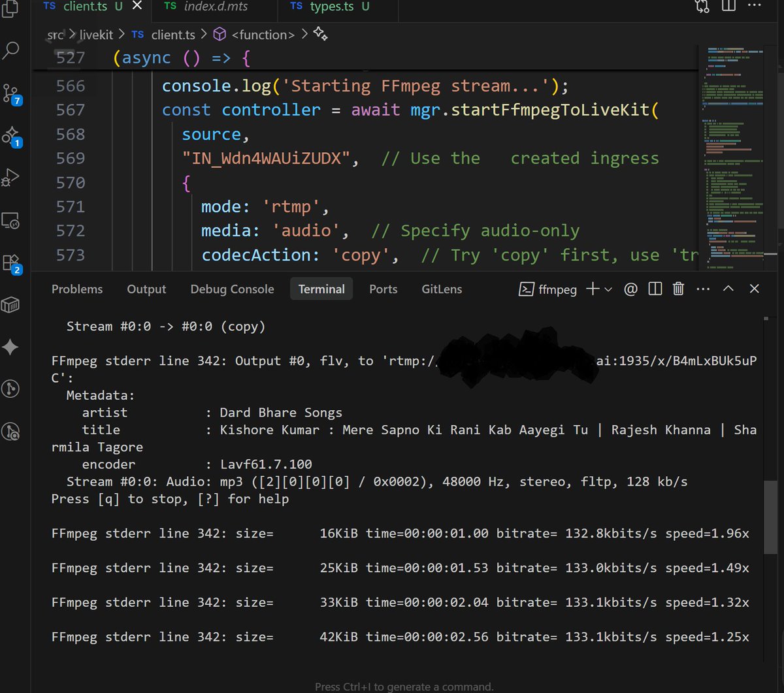Open the Search view in activity bar
Image resolution: width=784 pixels, height=693 pixels.
click(x=11, y=50)
